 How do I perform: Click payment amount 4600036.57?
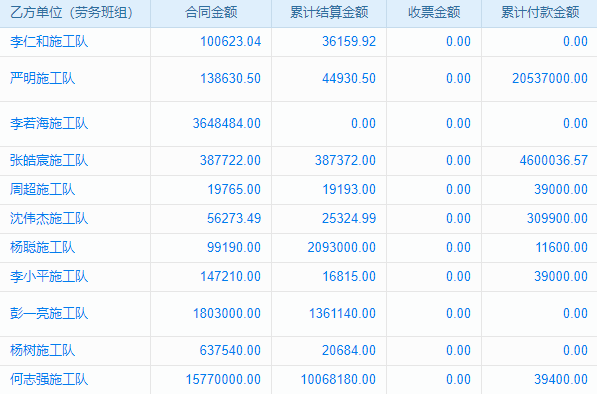click(x=554, y=160)
